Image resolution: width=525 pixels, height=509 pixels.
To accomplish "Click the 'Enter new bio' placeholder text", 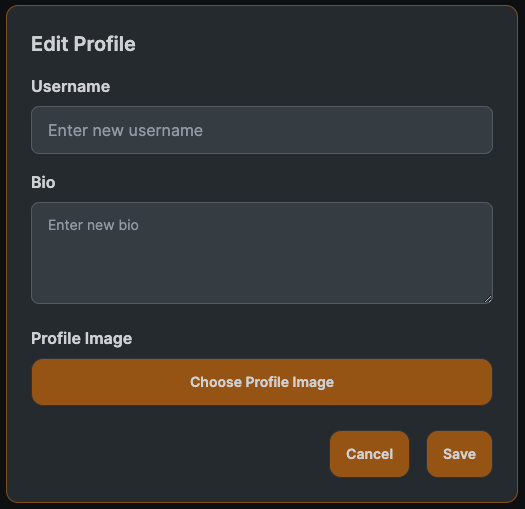I will [x=93, y=225].
